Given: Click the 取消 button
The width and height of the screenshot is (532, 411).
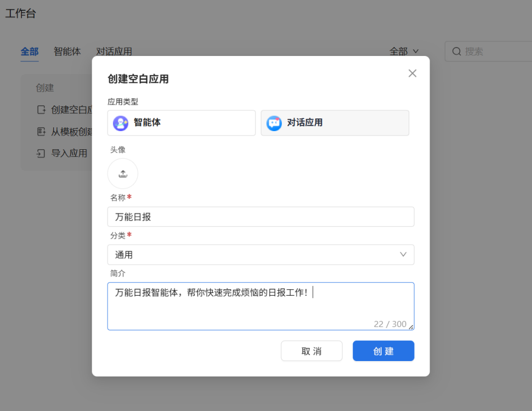Looking at the screenshot, I should [x=312, y=351].
